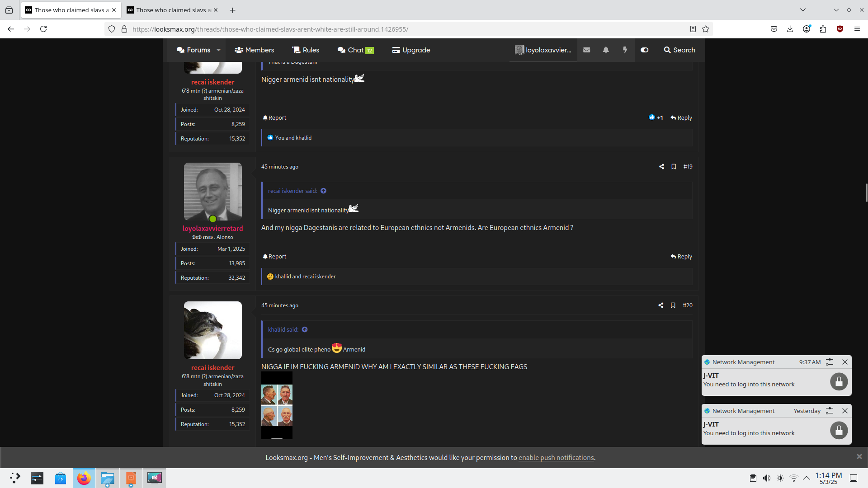Click the lightning bolt what's new icon
Viewport: 868px width, 488px height.
625,50
